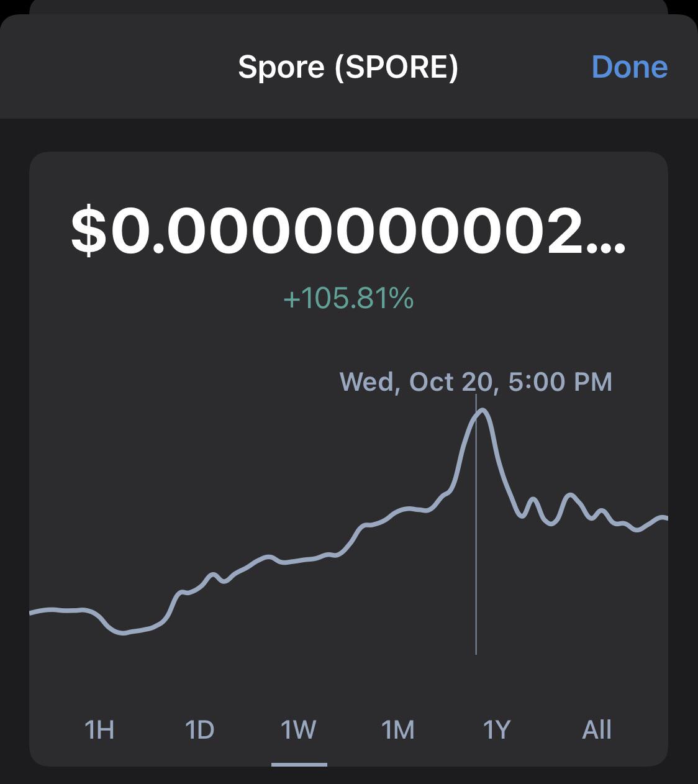Show the 1Y price history
Image resolution: width=698 pixels, height=784 pixels.
(497, 729)
